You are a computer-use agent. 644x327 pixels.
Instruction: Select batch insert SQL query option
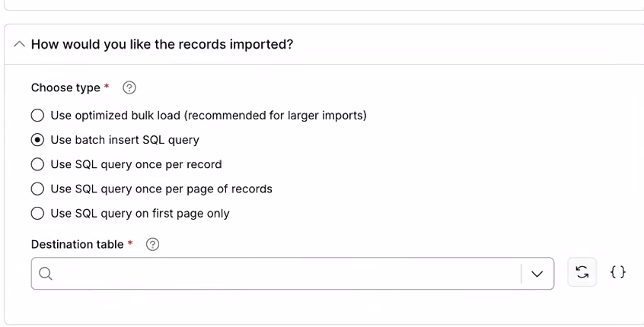coord(37,140)
